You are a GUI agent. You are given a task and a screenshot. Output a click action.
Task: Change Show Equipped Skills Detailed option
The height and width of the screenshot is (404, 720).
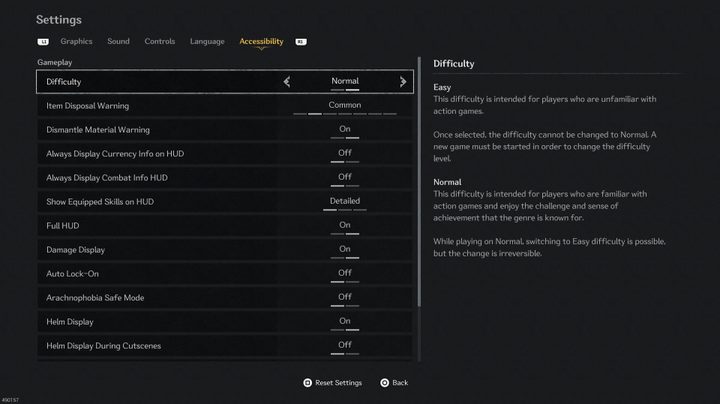tap(344, 201)
